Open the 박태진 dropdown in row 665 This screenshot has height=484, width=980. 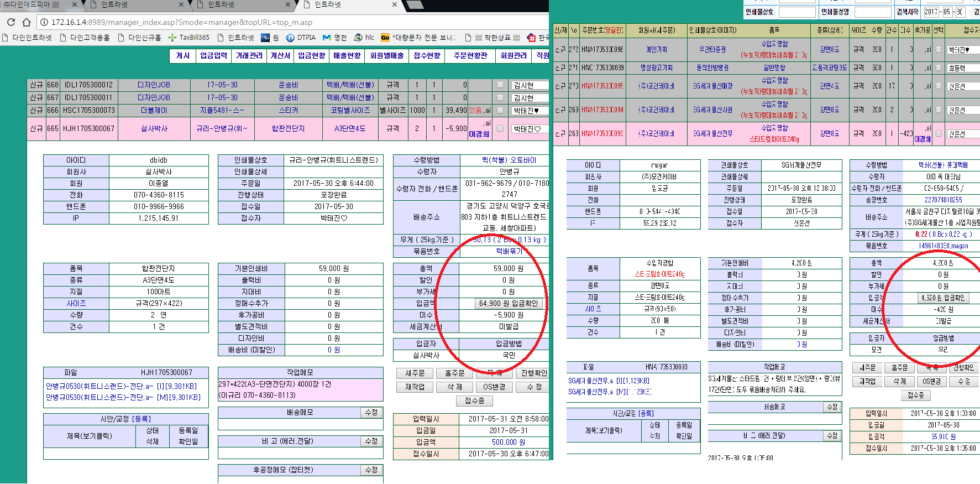(529, 129)
